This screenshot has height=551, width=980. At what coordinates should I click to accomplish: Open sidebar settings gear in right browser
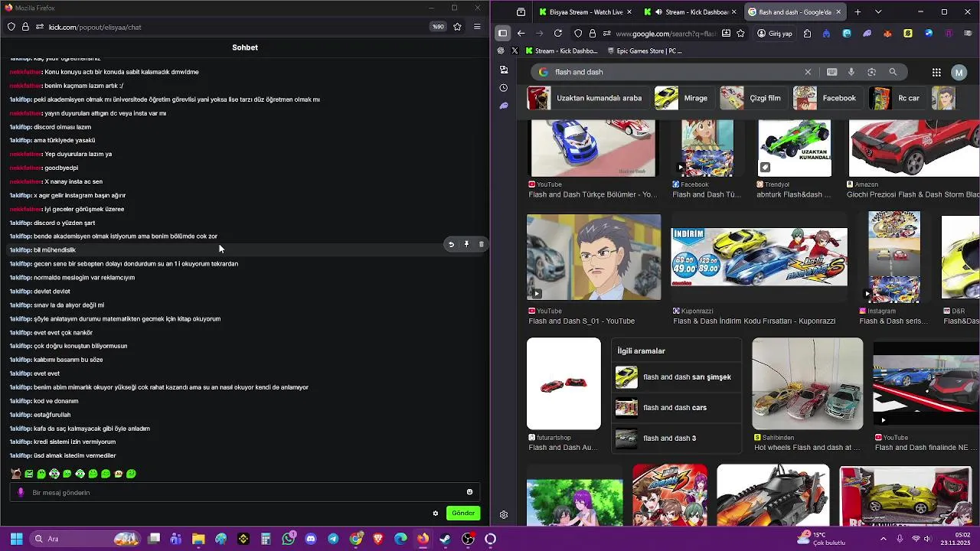(x=503, y=515)
